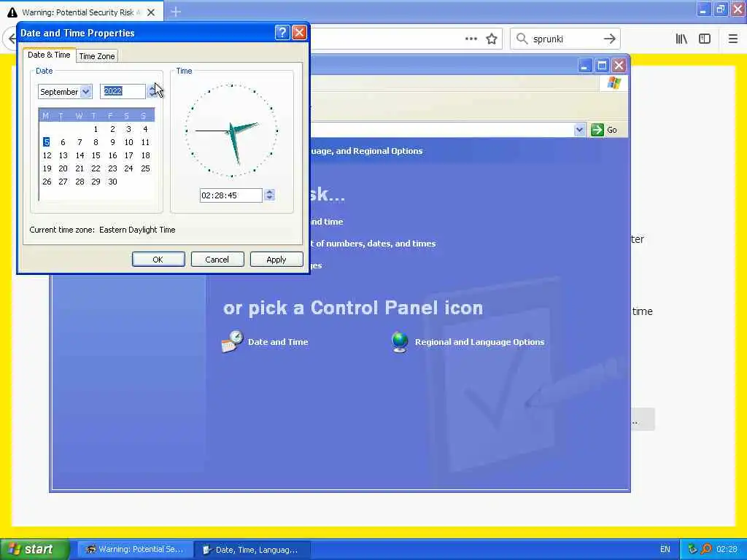Select day 15 in the calendar

click(96, 155)
